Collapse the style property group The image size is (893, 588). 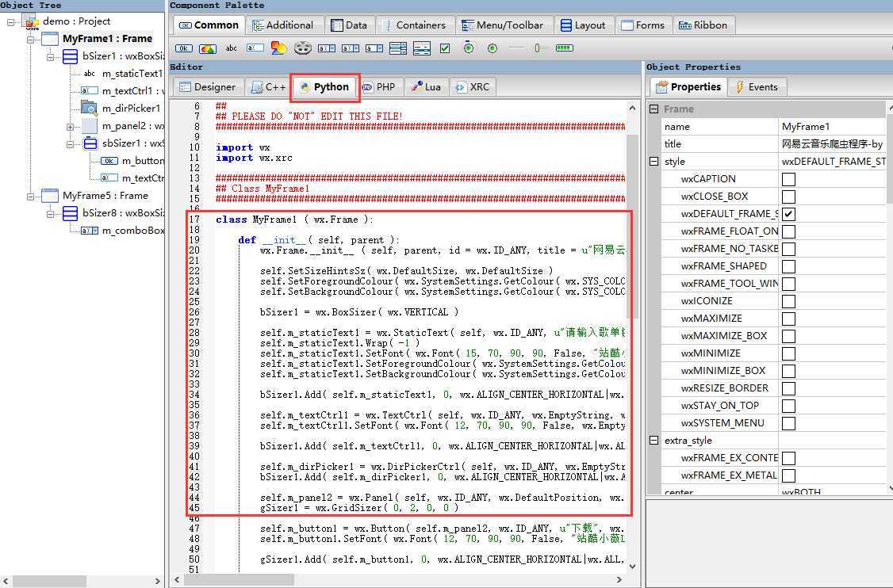[x=653, y=161]
